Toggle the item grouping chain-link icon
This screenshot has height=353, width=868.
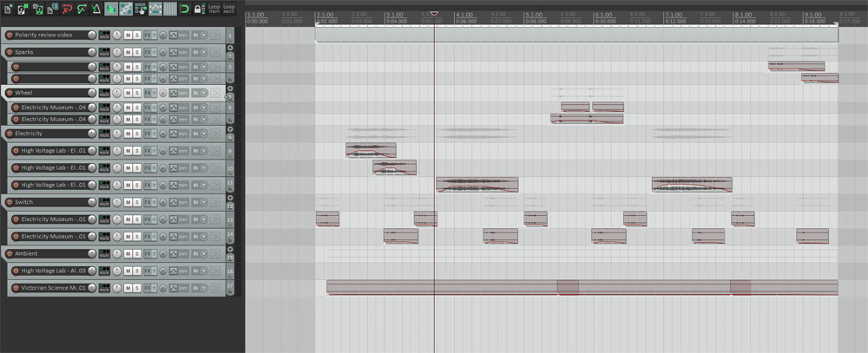point(126,9)
